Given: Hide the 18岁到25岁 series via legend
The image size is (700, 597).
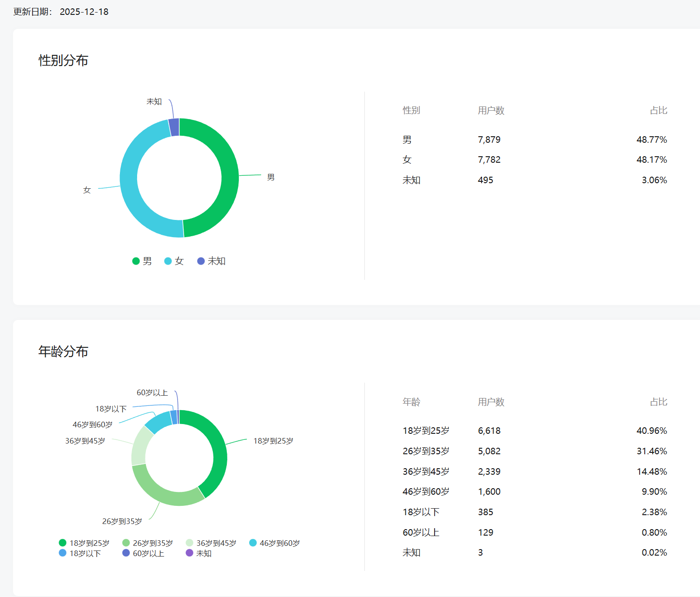Looking at the screenshot, I should coord(84,543).
